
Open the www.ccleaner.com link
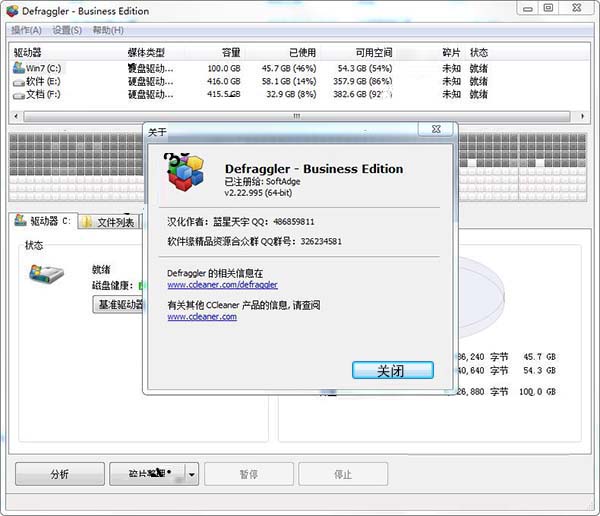tap(202, 317)
